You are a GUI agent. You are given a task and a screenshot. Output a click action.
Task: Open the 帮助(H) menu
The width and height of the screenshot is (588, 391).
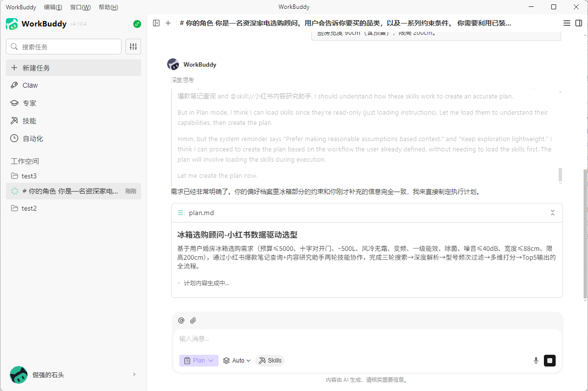[x=108, y=7]
